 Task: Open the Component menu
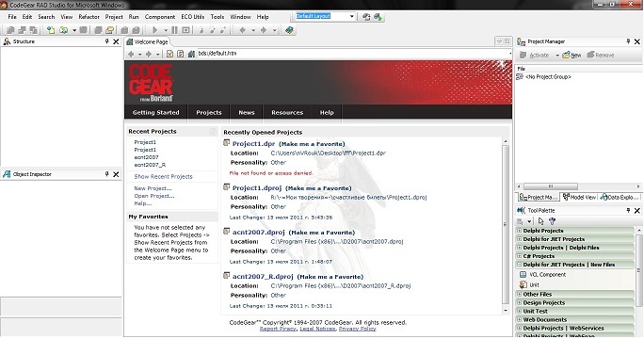pyautogui.click(x=160, y=17)
